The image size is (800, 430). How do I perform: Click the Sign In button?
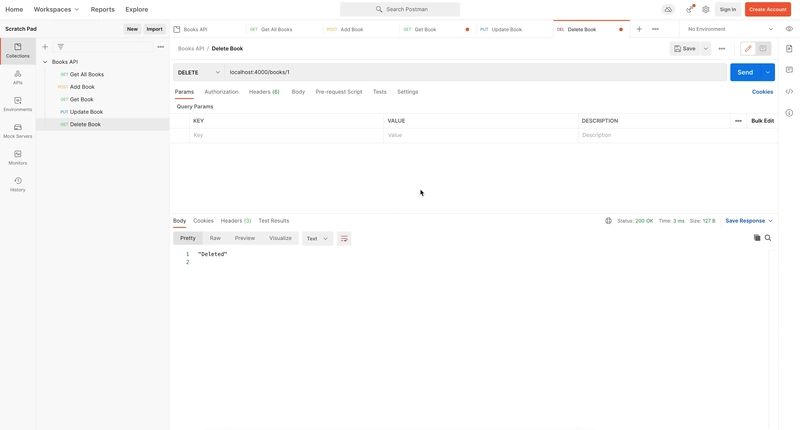[728, 9]
